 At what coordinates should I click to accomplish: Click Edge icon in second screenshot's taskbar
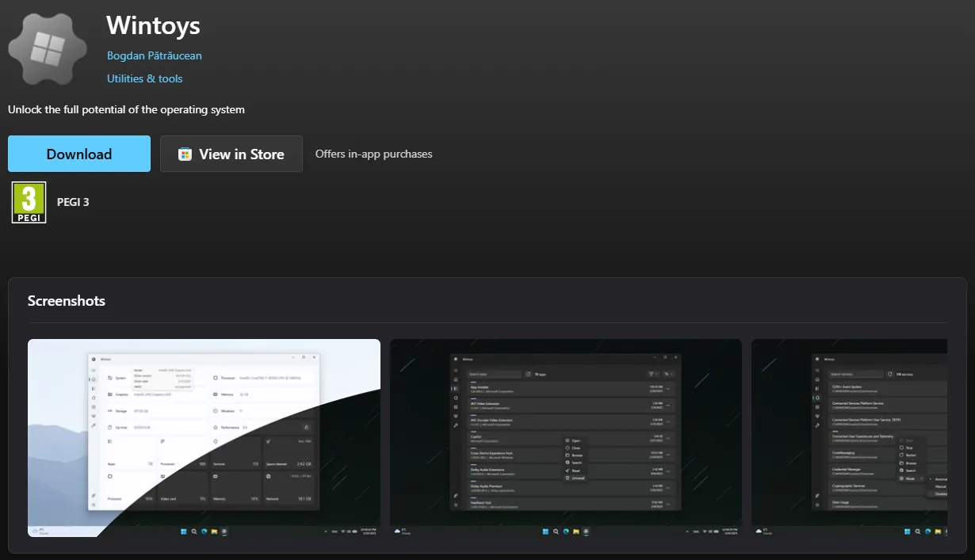tap(566, 531)
